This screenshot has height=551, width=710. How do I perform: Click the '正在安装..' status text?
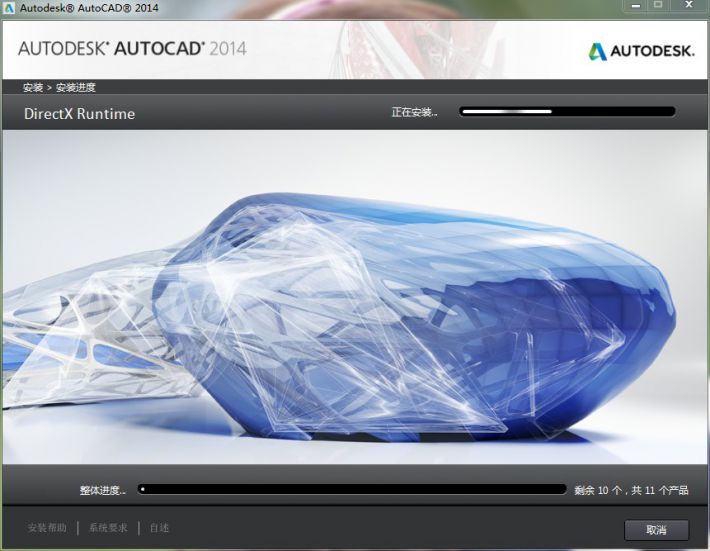[x=414, y=112]
